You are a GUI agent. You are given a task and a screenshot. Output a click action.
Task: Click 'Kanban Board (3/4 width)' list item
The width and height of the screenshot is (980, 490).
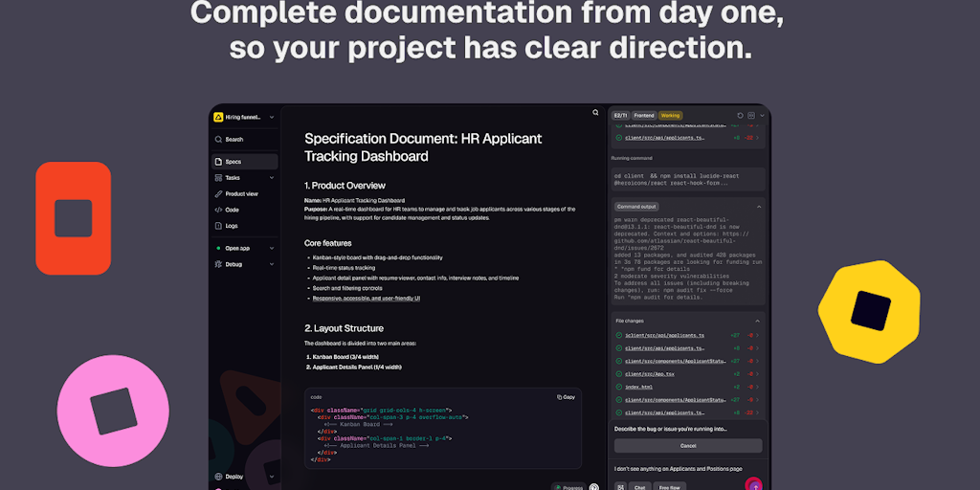tap(345, 357)
